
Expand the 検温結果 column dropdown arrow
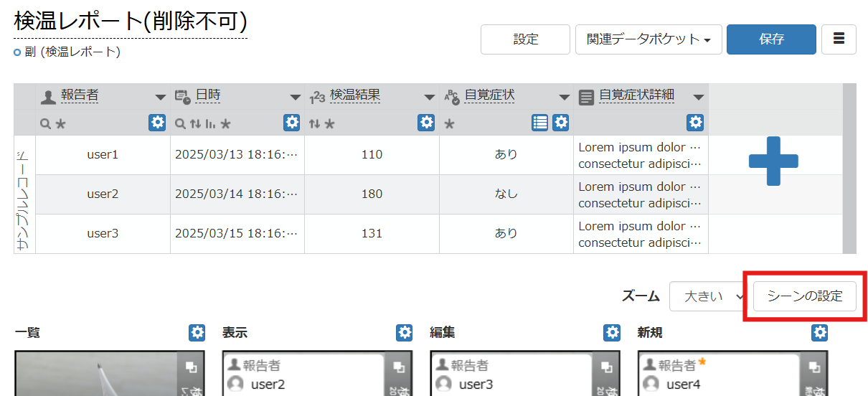(430, 98)
